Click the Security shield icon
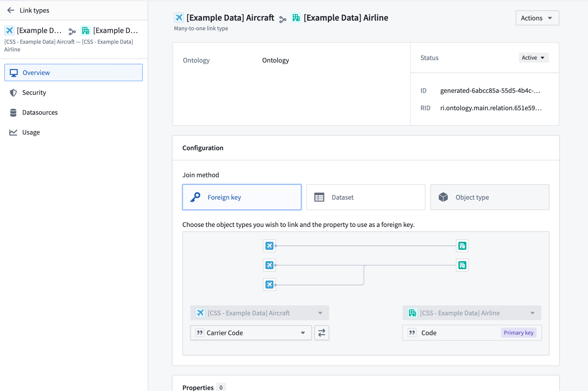588x391 pixels. pyautogui.click(x=13, y=93)
